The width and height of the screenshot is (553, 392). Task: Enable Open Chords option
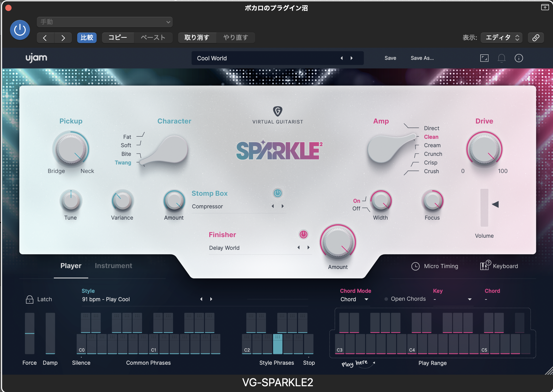(405, 299)
